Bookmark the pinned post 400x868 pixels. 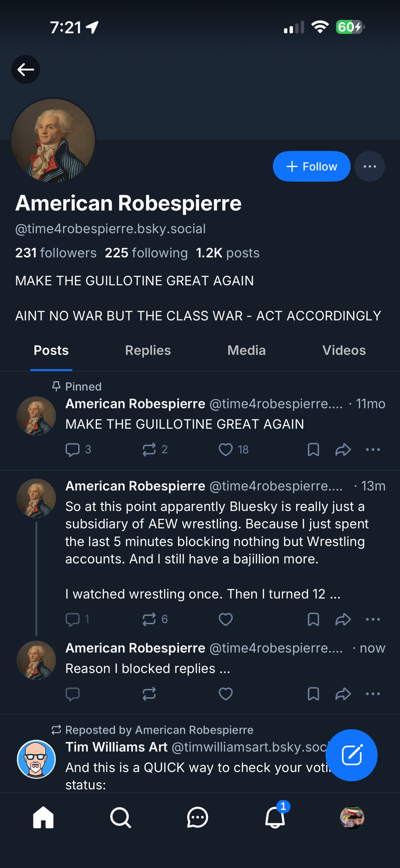pos(313,450)
